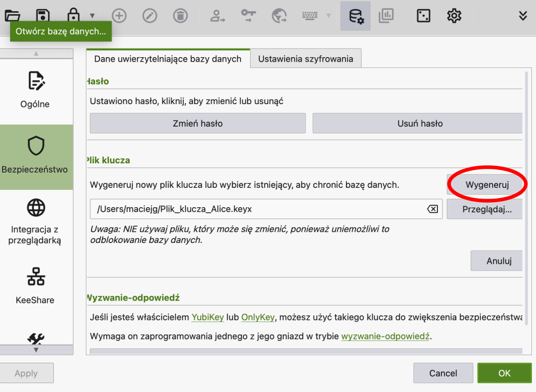Image resolution: width=536 pixels, height=392 pixels.
Task: Switch to Ustawienia szyfrowania tab
Action: (x=305, y=59)
